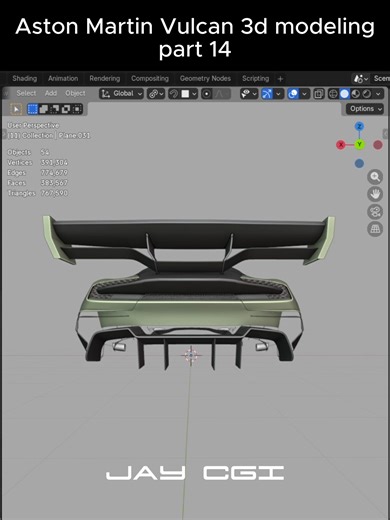Image resolution: width=390 pixels, height=520 pixels.
Task: Expand the gizmo options dropdown arrow
Action: coord(279,94)
